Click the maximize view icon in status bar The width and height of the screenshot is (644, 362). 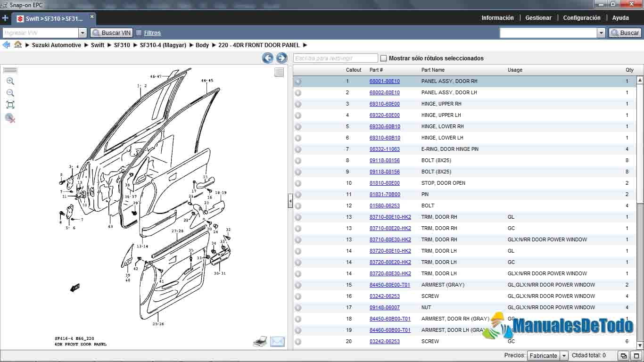[x=636, y=356]
